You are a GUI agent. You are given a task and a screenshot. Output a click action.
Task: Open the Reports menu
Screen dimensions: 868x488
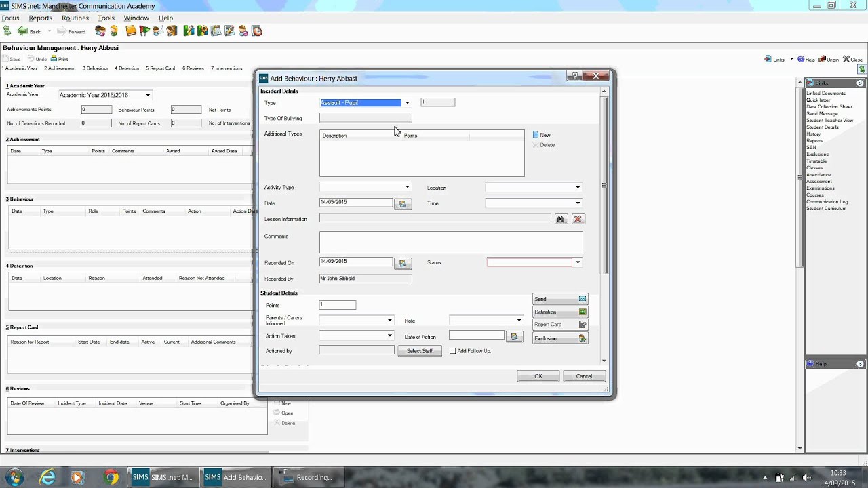(40, 18)
